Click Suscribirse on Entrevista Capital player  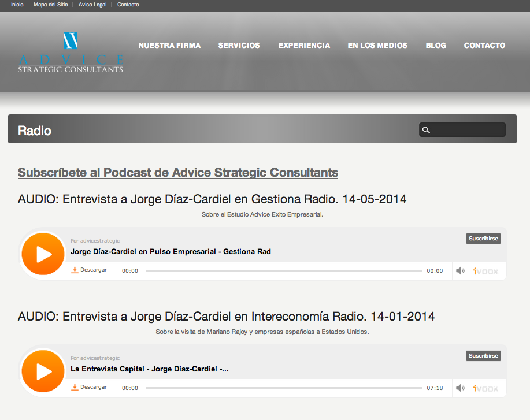click(483, 356)
